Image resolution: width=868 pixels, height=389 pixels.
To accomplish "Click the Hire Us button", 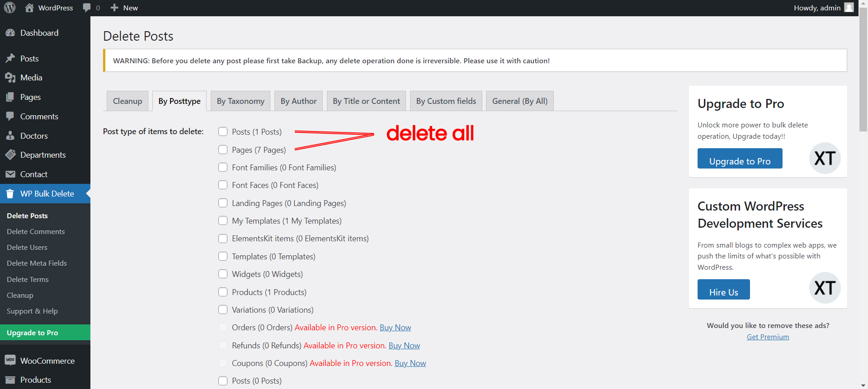I will pyautogui.click(x=723, y=289).
